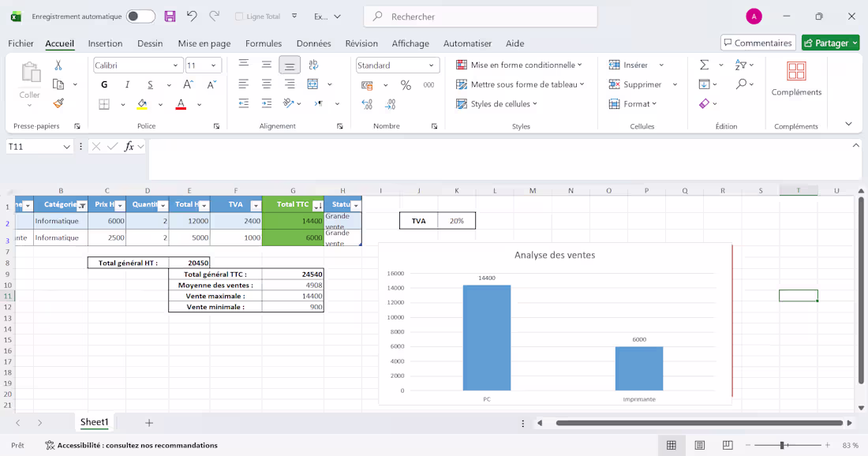Click the fill color bucket
868x456 pixels.
(x=142, y=104)
